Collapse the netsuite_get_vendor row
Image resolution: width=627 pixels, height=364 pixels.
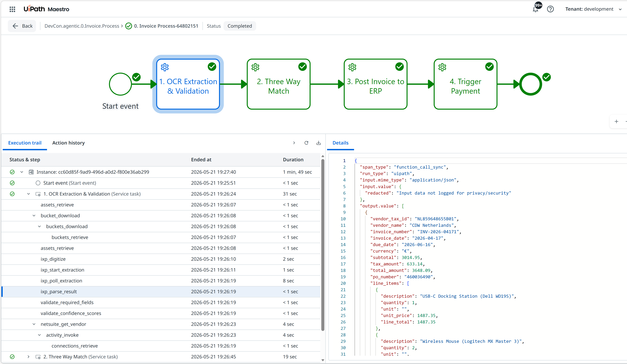point(34,324)
